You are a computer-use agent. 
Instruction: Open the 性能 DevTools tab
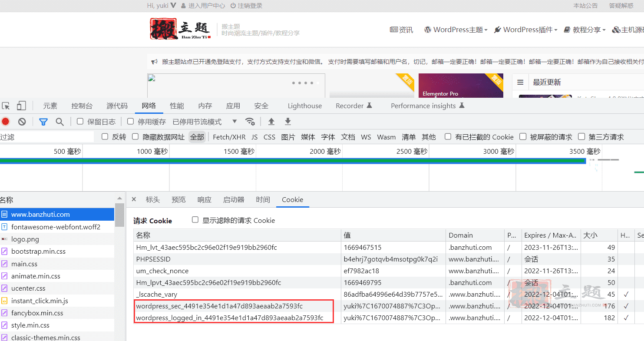177,106
